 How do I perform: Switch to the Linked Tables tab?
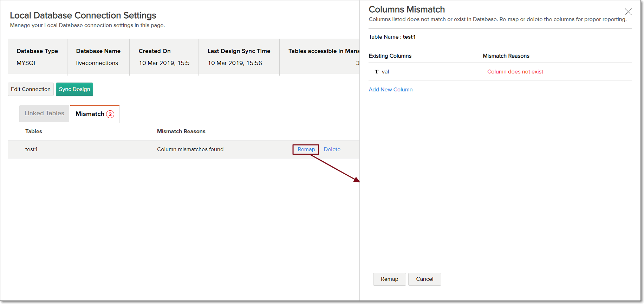(44, 113)
